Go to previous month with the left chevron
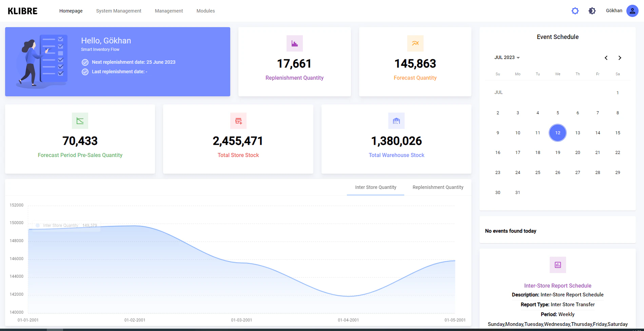 click(606, 58)
